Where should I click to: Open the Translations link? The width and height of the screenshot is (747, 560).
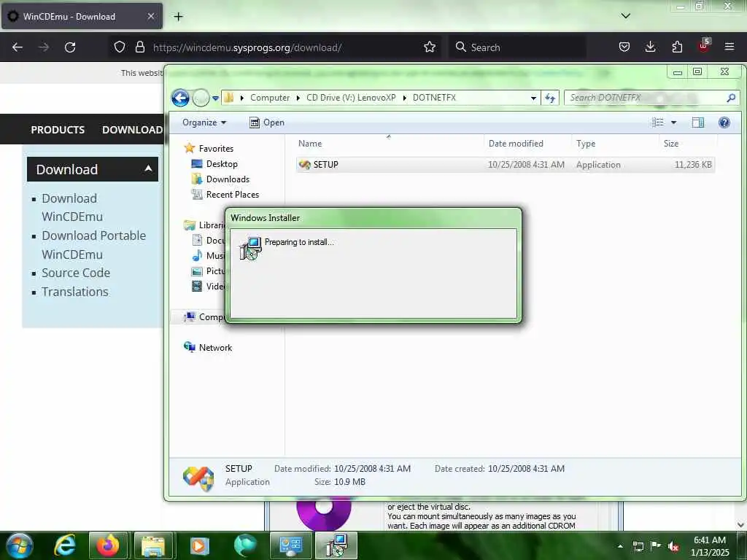75,292
